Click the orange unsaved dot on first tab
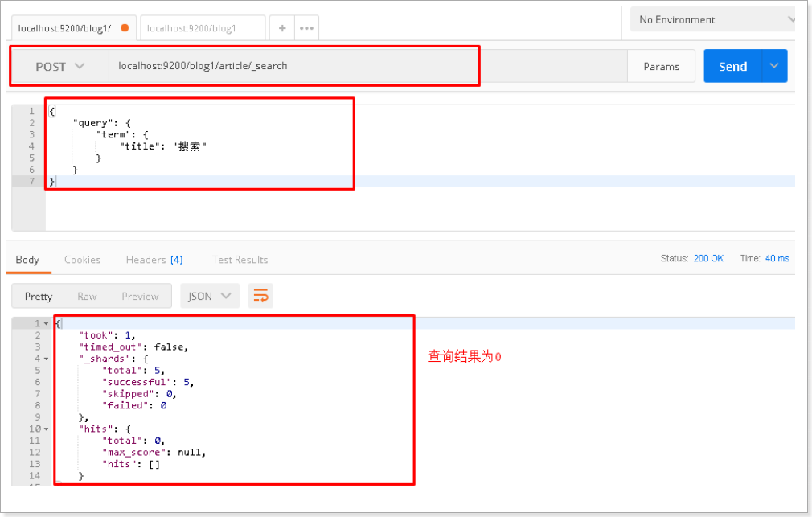Viewport: 812px width, 517px height. pos(125,28)
